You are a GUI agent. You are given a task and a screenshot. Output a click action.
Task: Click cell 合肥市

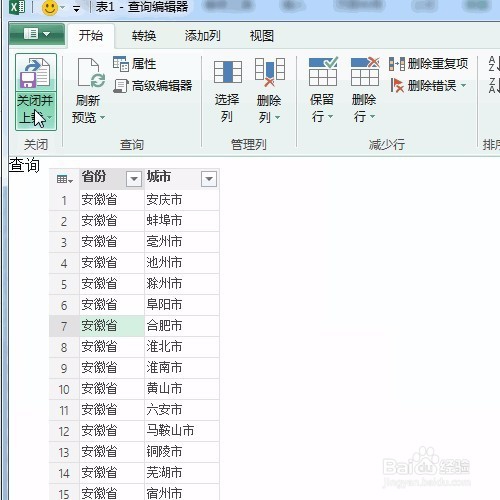click(182, 326)
